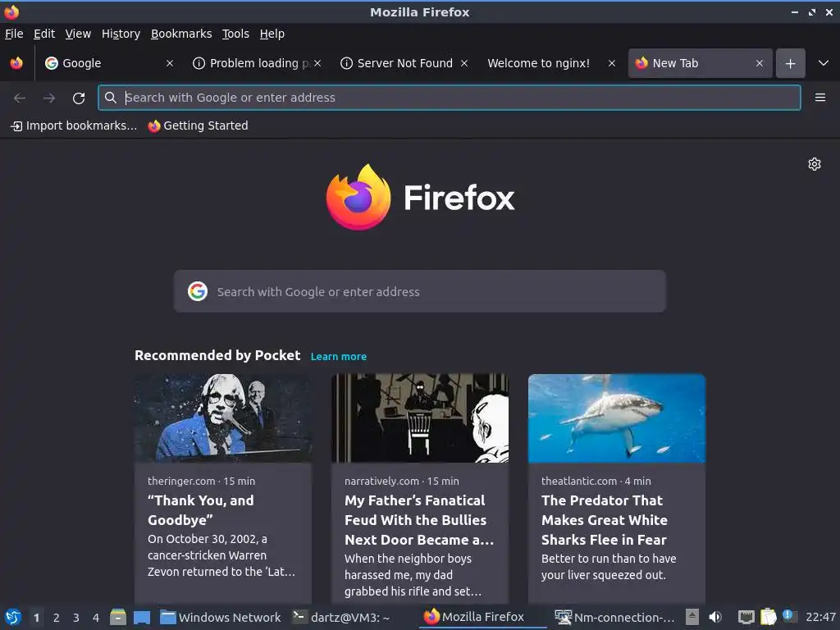
Task: Switch to desktop workspace 1
Action: (x=36, y=618)
